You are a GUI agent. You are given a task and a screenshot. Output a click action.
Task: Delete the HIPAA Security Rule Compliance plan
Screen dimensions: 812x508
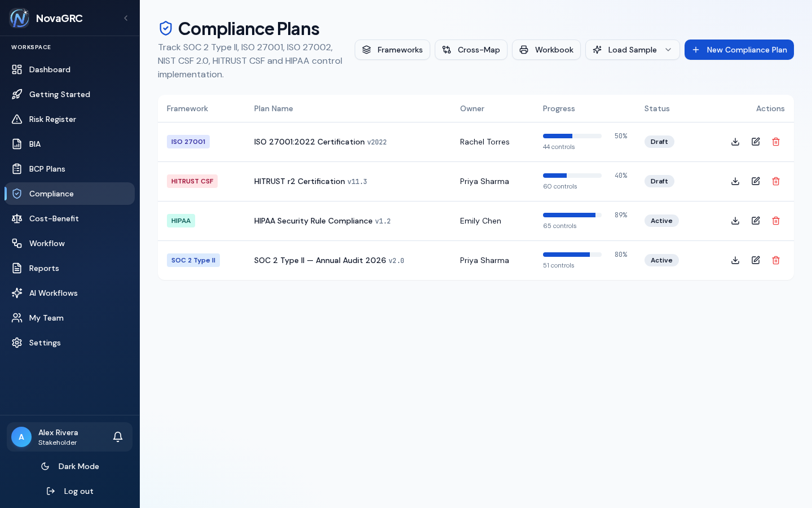(776, 221)
